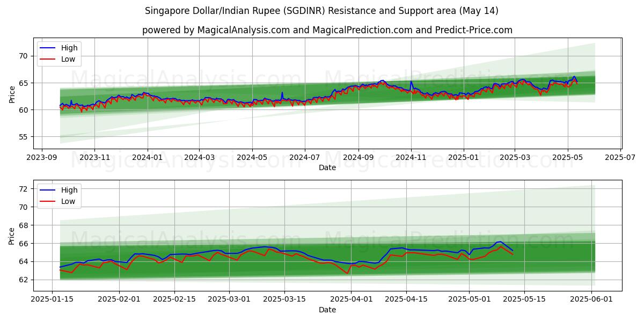Screen dimensions: 644x322
Task: Click the '2023-11' tick label
Action: click(x=94, y=157)
